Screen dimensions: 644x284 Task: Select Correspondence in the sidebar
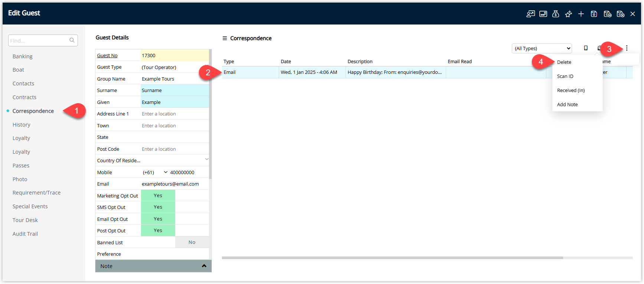(33, 111)
